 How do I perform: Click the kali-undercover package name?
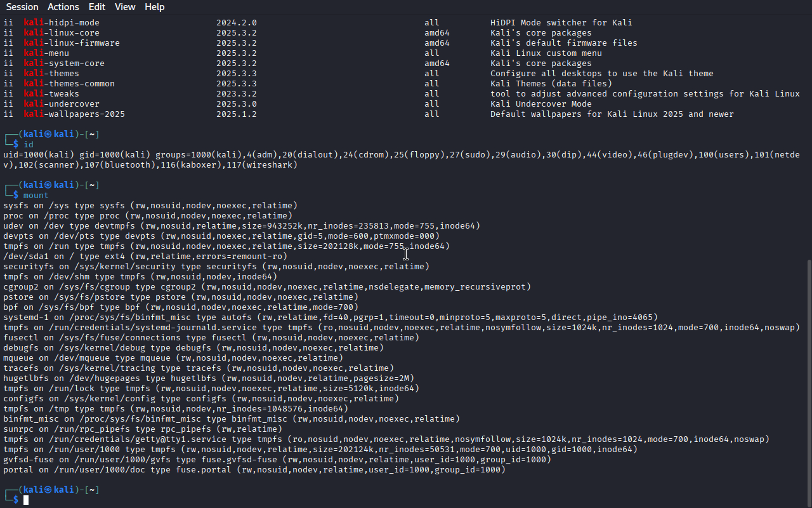click(62, 104)
